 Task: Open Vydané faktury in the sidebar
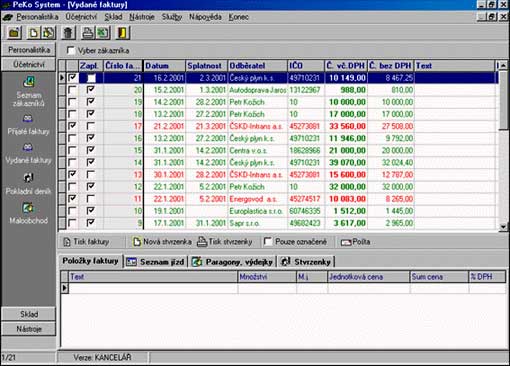[x=29, y=154]
